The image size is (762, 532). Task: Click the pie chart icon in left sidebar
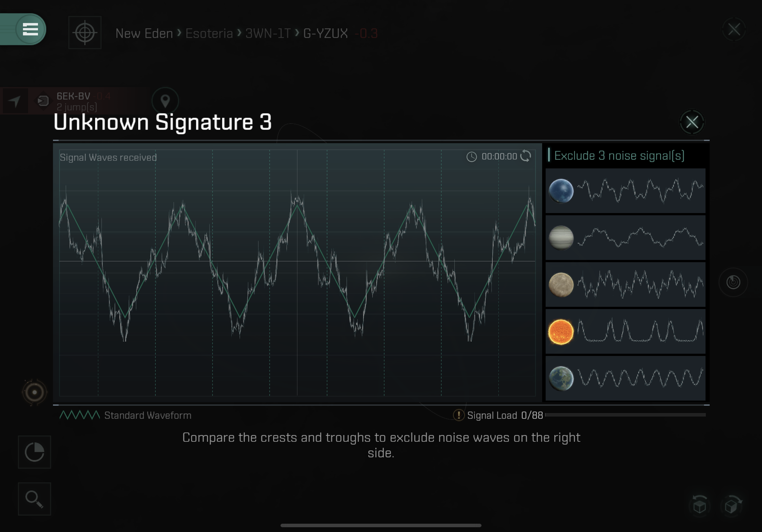[34, 452]
